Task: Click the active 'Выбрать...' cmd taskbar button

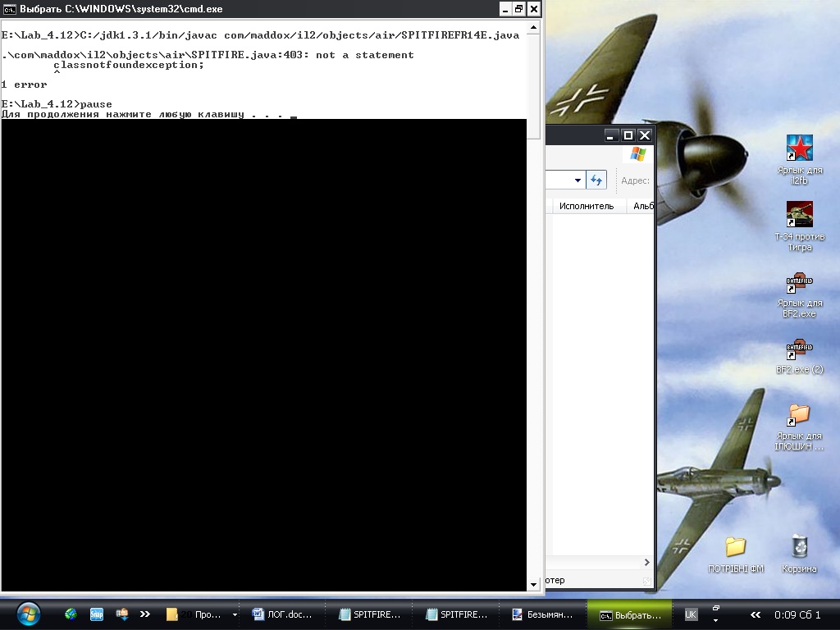Action: click(630, 615)
